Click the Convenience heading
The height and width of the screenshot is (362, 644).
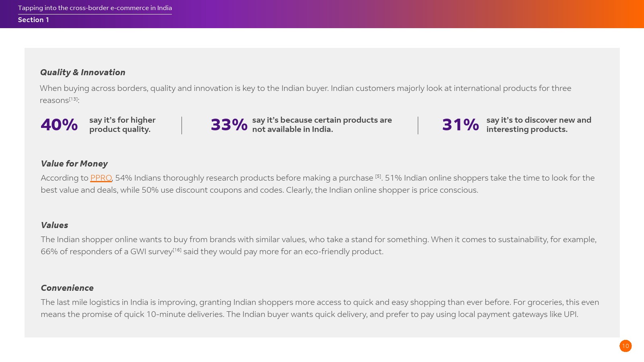(67, 288)
